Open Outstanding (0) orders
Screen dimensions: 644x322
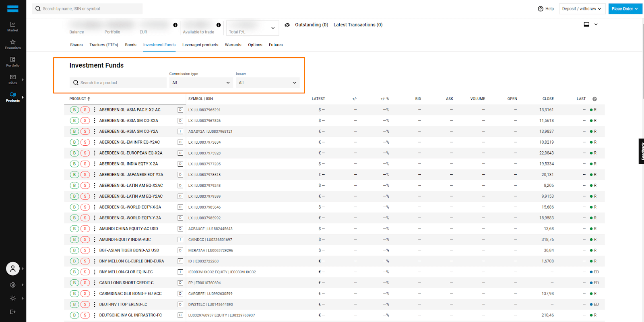point(312,25)
